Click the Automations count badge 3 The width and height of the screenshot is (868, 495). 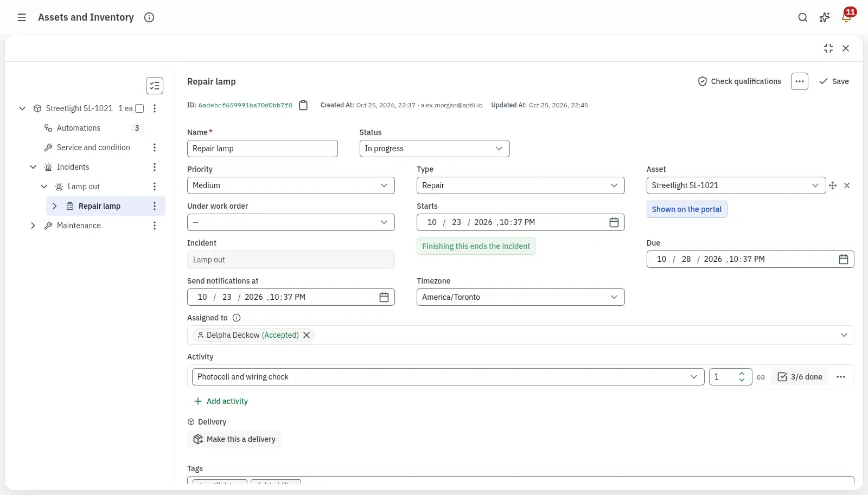(x=137, y=128)
